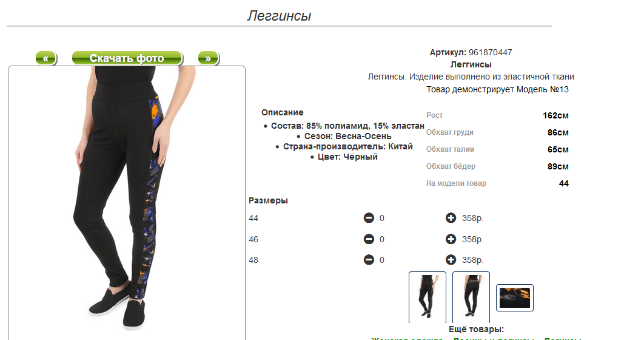Click quantity value for size 44
This screenshot has height=340, width=644.
coord(382,219)
